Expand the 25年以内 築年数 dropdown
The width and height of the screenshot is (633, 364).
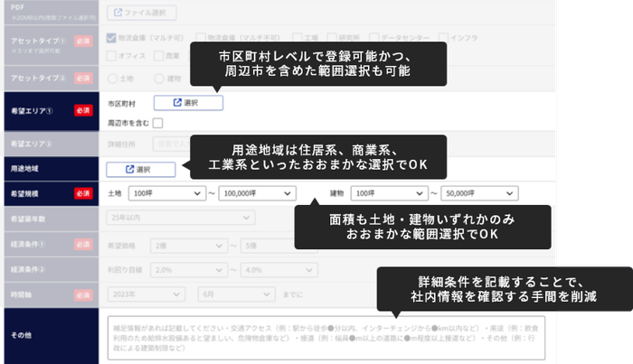(x=181, y=218)
